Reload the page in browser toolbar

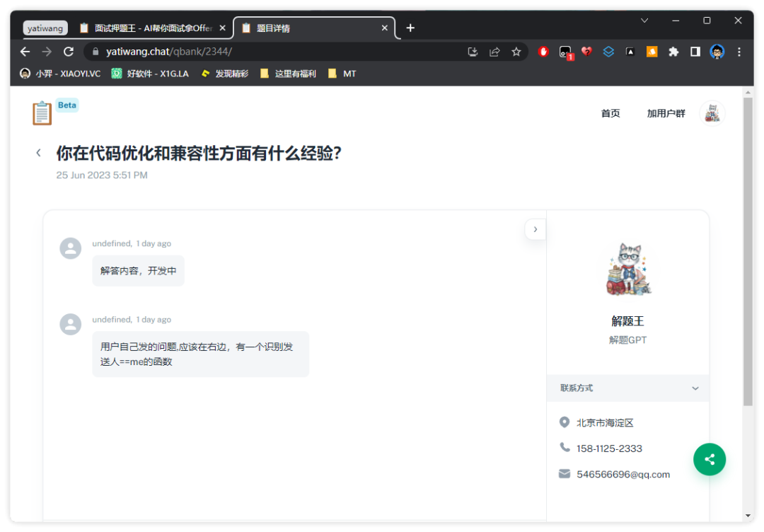69,52
